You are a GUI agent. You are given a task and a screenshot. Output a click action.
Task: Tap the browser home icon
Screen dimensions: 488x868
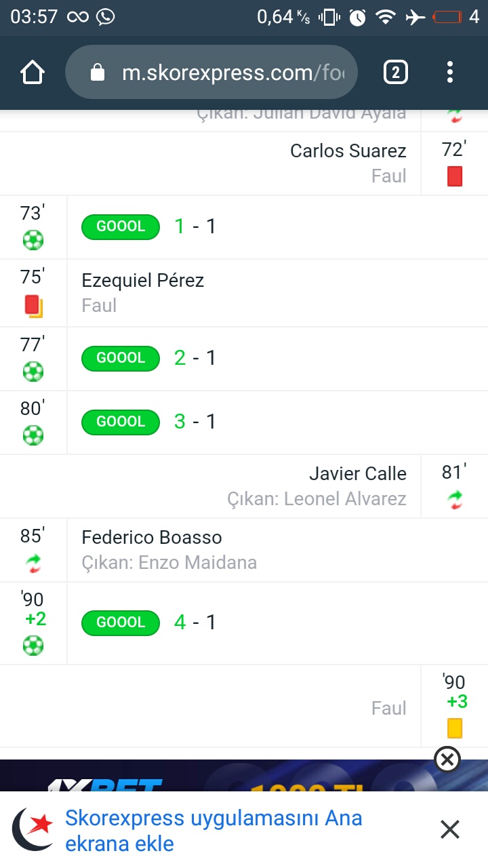coord(33,72)
